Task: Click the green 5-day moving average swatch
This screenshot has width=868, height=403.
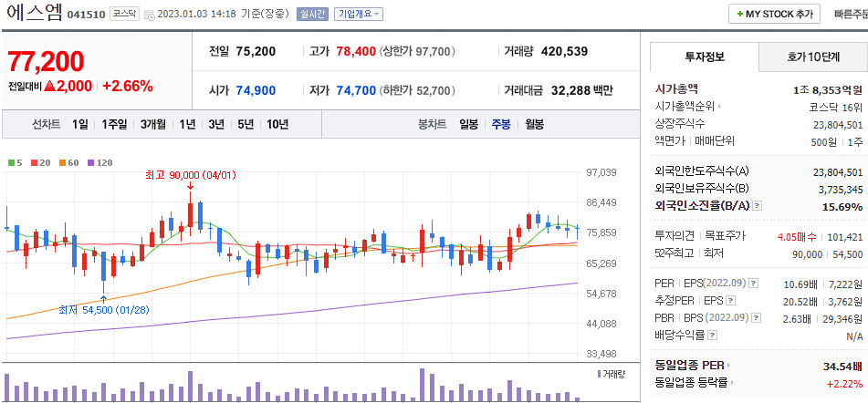Action: coord(11,163)
